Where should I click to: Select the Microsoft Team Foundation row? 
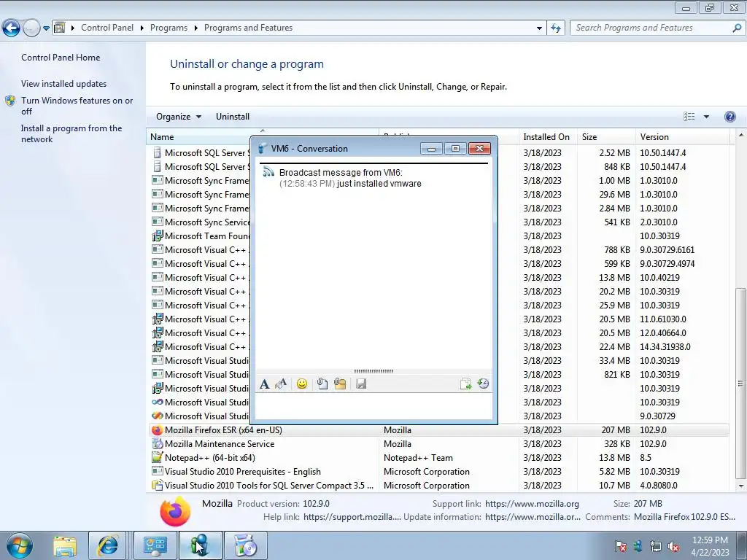438,236
